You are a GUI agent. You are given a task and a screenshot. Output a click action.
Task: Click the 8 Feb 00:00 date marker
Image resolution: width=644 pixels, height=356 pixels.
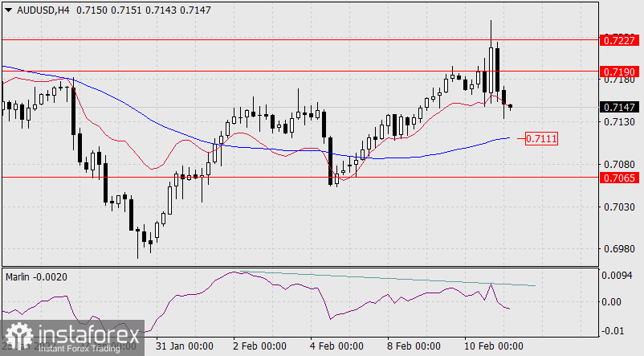click(x=411, y=346)
